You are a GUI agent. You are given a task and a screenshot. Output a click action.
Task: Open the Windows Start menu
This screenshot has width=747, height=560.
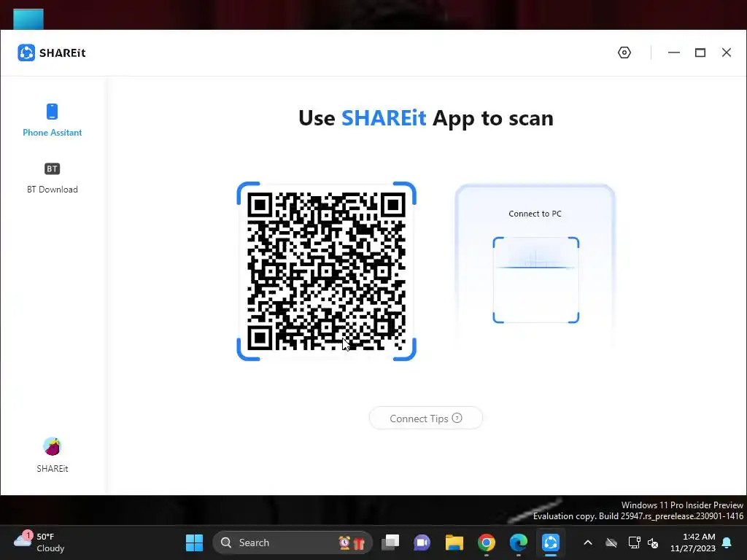(194, 542)
